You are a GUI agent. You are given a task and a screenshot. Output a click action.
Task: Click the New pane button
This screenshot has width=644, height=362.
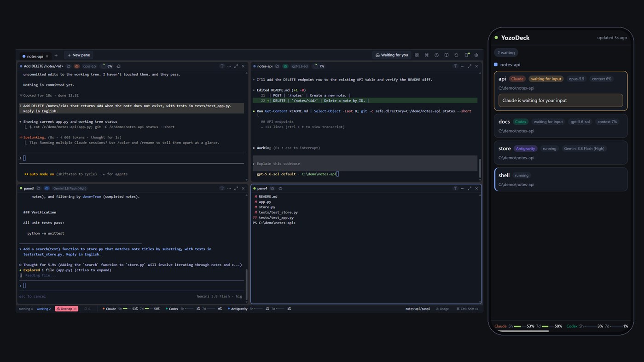tap(79, 55)
